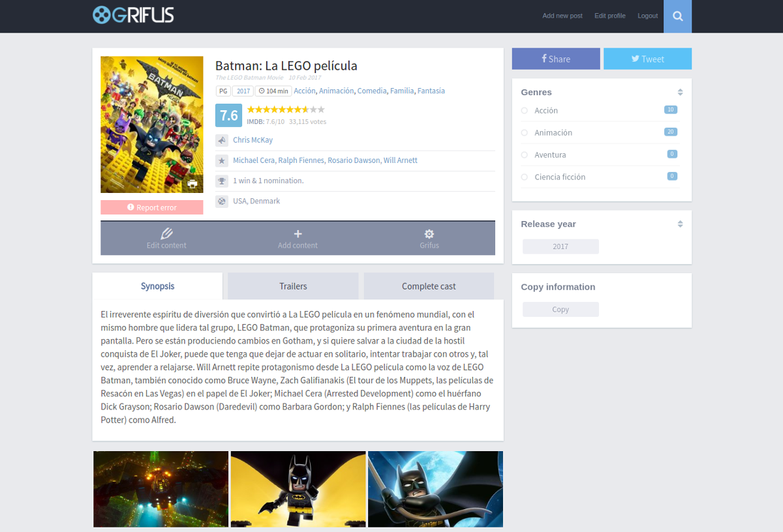783x532 pixels.
Task: Select the Ciencia ficción genre radio button
Action: click(x=524, y=177)
